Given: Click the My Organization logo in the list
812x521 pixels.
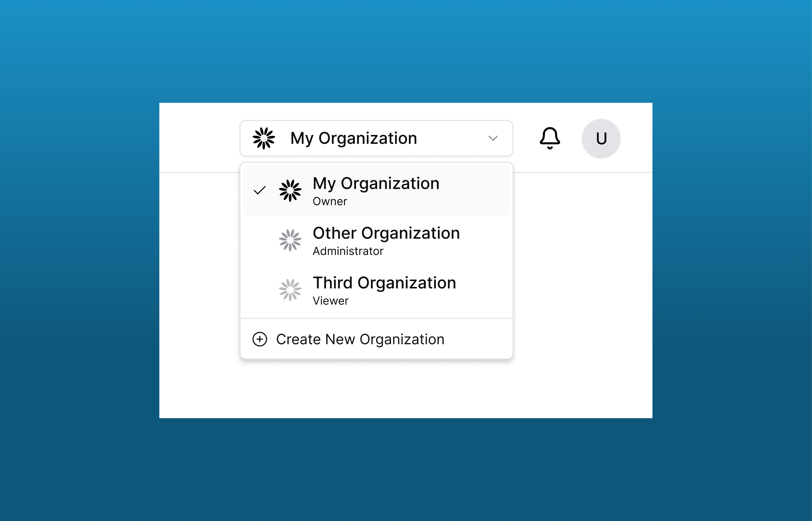Looking at the screenshot, I should pyautogui.click(x=290, y=190).
